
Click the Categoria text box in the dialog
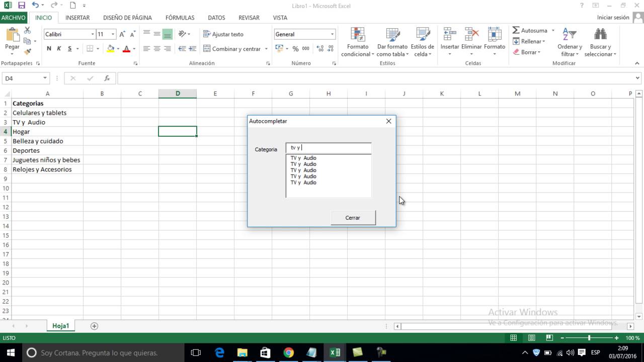[329, 148]
